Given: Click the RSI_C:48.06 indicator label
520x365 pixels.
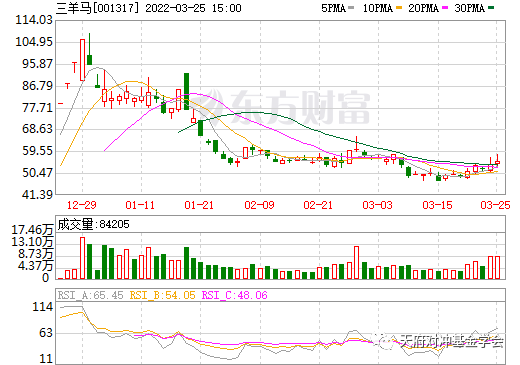Looking at the screenshot, I should 235,295.
